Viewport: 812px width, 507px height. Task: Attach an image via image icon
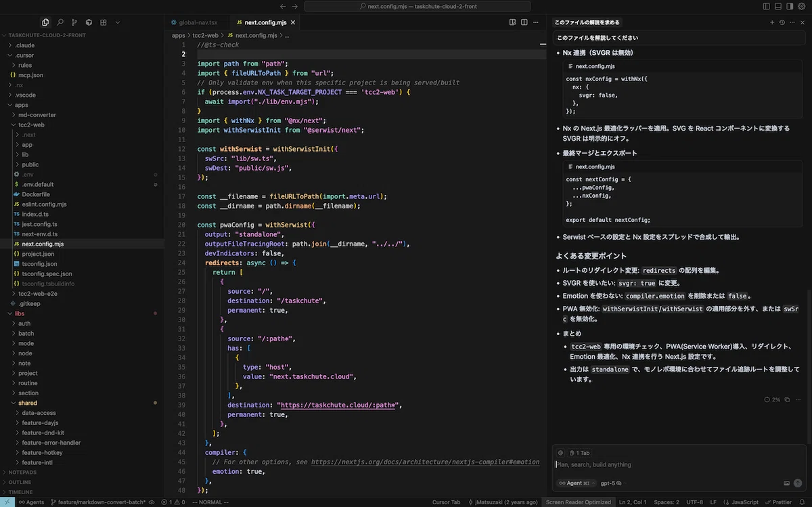[x=786, y=483]
